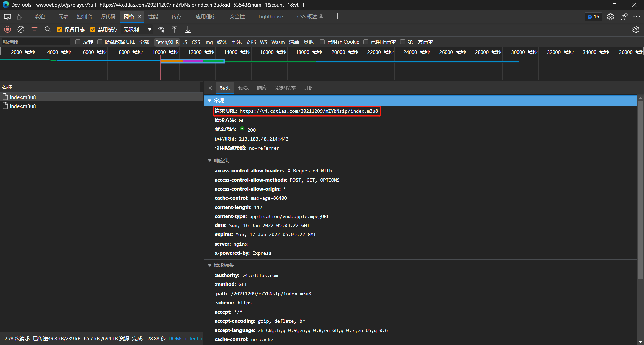Clear the network log
The width and height of the screenshot is (644, 345).
[21, 29]
